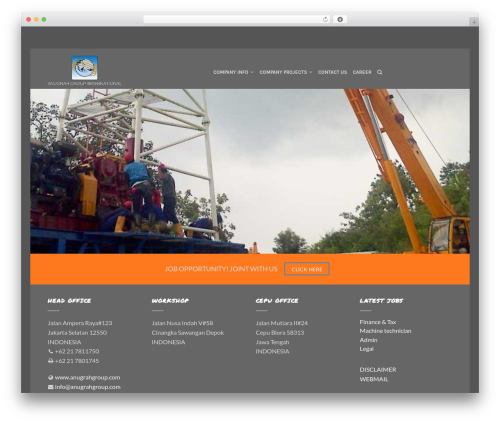Click the LATEST JOBS heading
The image size is (500, 423).
[x=381, y=301]
